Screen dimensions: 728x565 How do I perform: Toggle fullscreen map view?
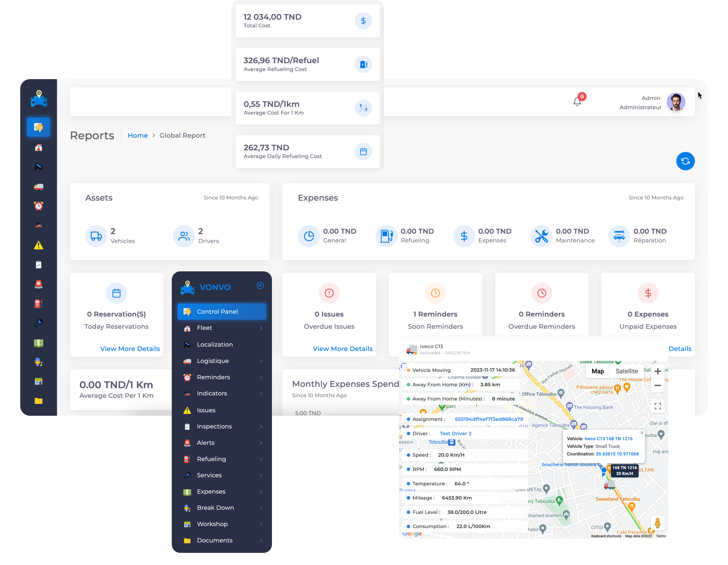click(657, 406)
